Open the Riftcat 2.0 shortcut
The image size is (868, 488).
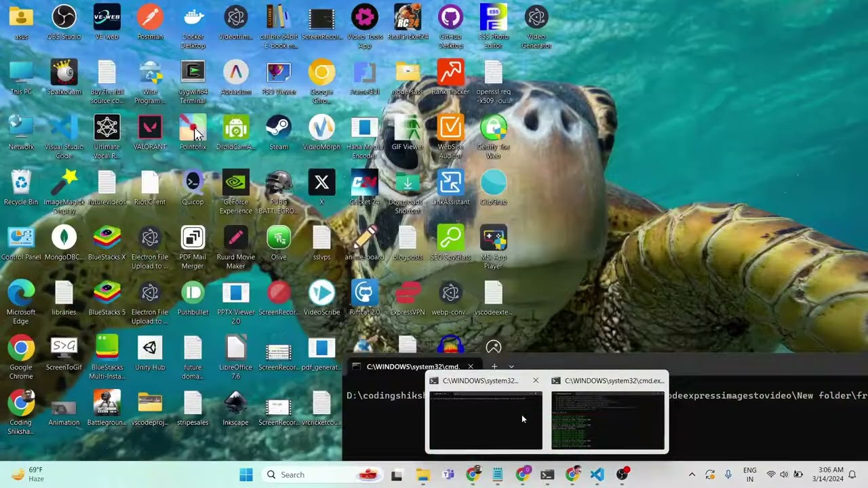click(365, 298)
